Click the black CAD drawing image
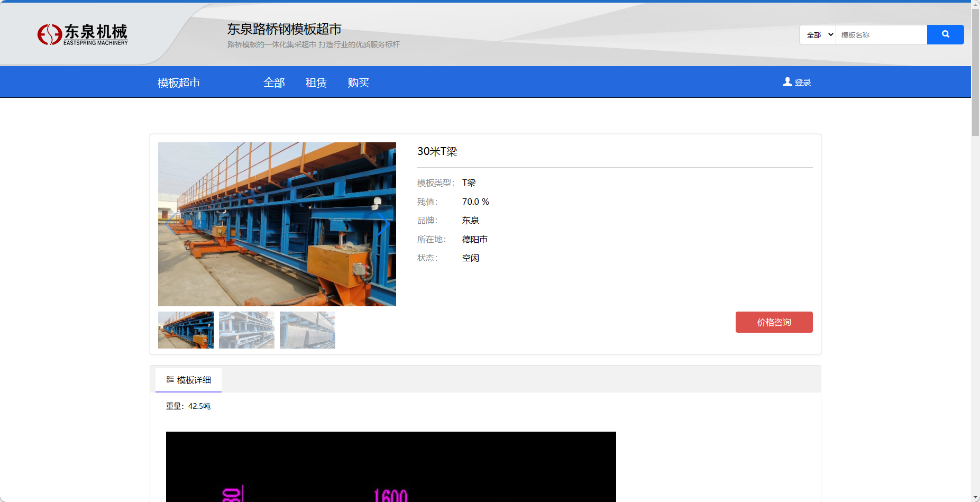The height and width of the screenshot is (502, 980). [391, 467]
